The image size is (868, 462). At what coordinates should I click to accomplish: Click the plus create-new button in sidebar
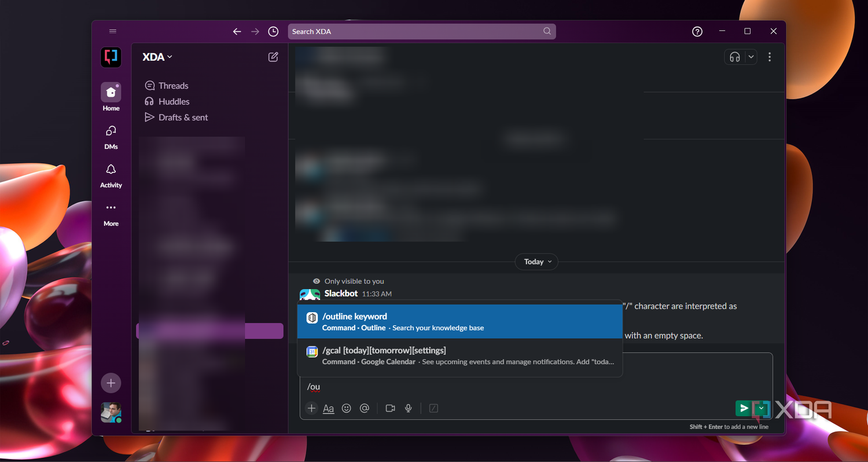tap(111, 383)
